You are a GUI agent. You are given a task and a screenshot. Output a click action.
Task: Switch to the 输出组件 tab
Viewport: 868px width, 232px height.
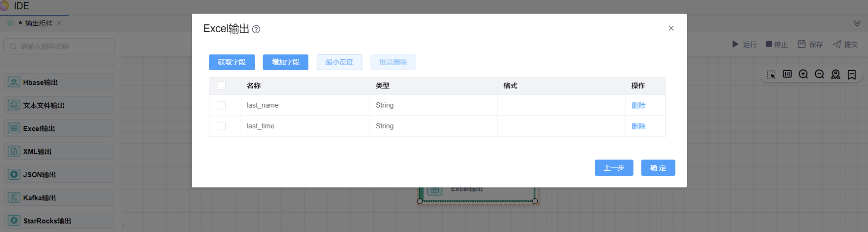coord(38,23)
